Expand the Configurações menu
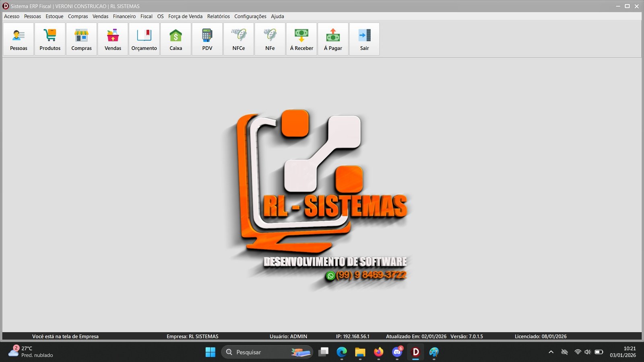 coord(250,16)
